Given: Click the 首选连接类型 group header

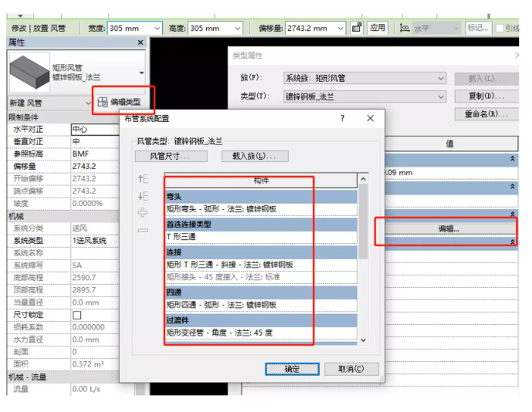Looking at the screenshot, I should coord(261,224).
